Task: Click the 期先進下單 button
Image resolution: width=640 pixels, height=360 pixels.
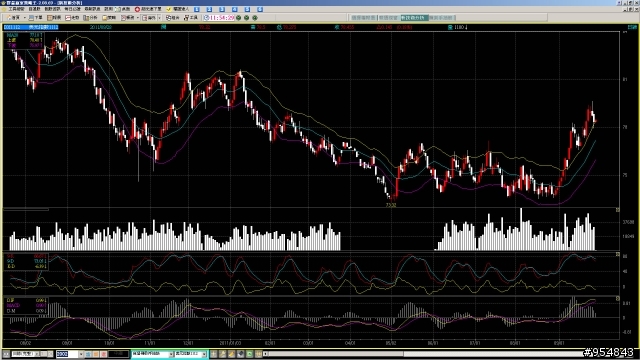Action: tap(151, 9)
